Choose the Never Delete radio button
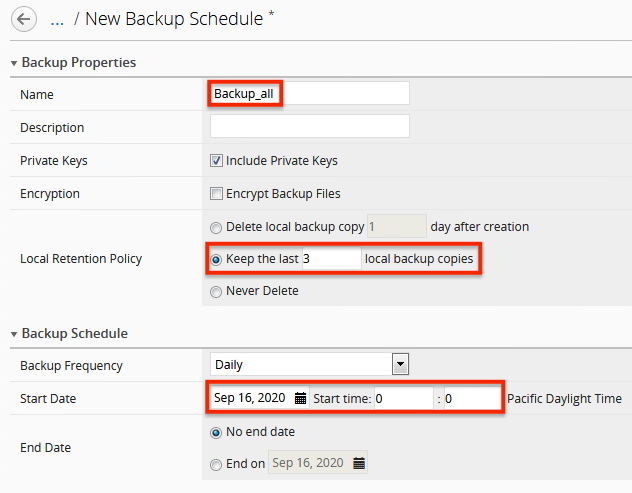The height and width of the screenshot is (493, 632). [x=216, y=291]
